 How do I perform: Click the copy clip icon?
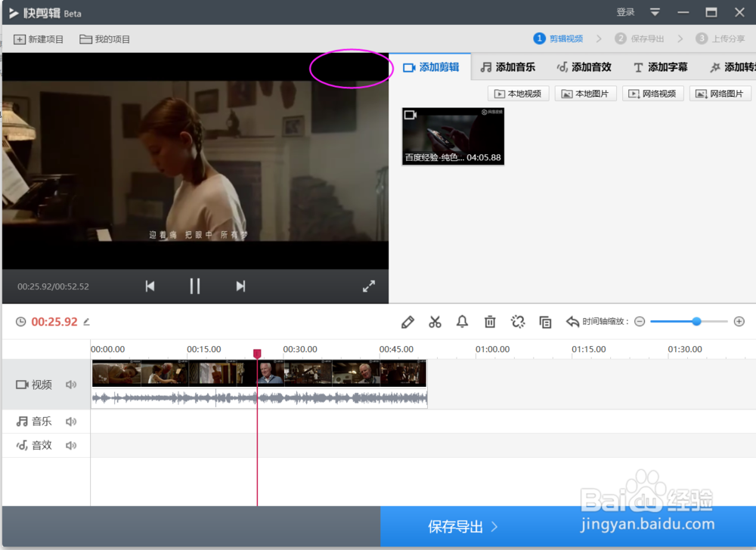tap(545, 322)
